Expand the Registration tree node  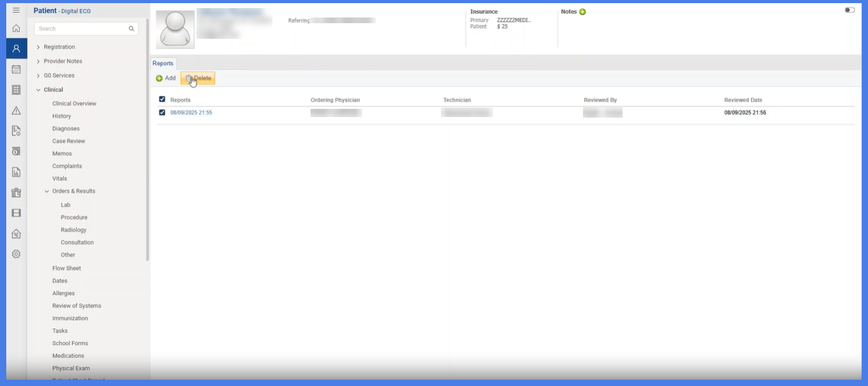[38, 47]
